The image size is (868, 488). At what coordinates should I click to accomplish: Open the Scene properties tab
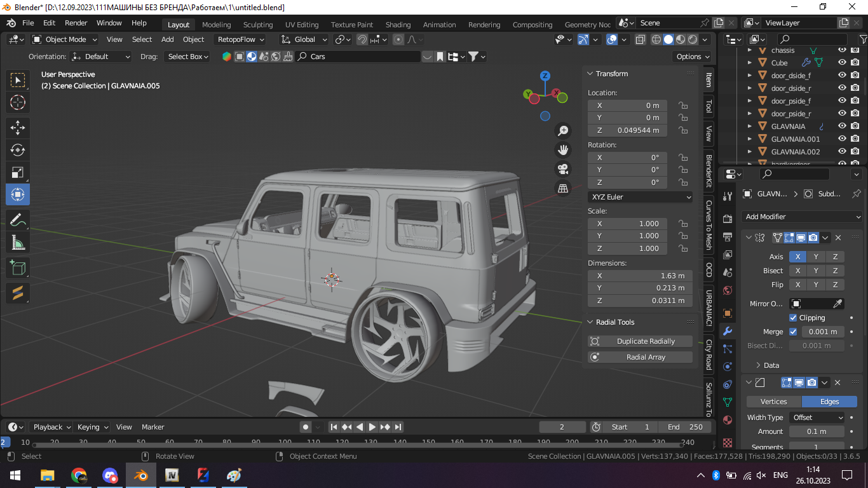point(728,272)
